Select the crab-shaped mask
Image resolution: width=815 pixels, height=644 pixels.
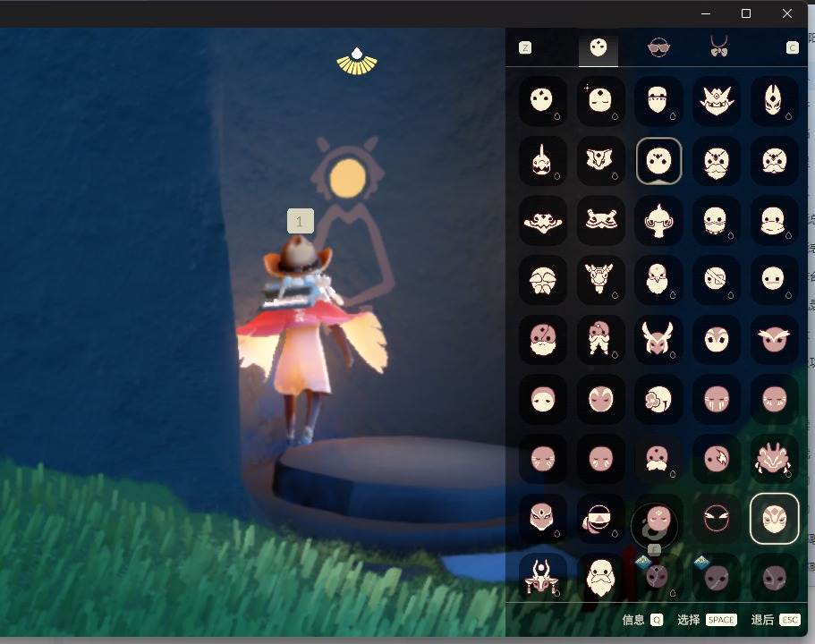click(774, 459)
